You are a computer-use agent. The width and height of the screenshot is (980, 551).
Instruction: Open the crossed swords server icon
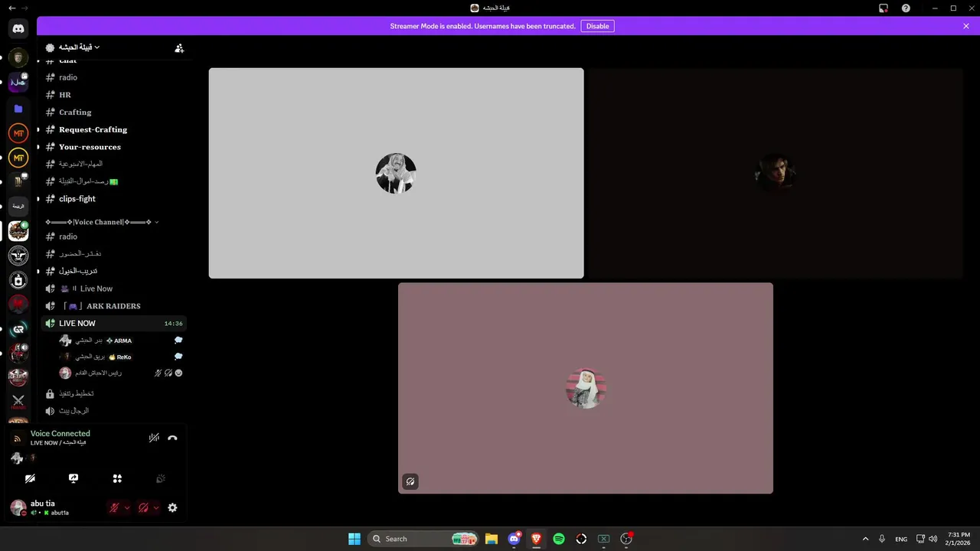point(18,401)
